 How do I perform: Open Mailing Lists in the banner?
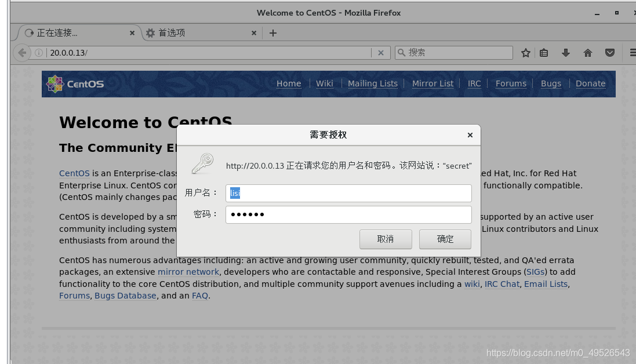point(373,83)
